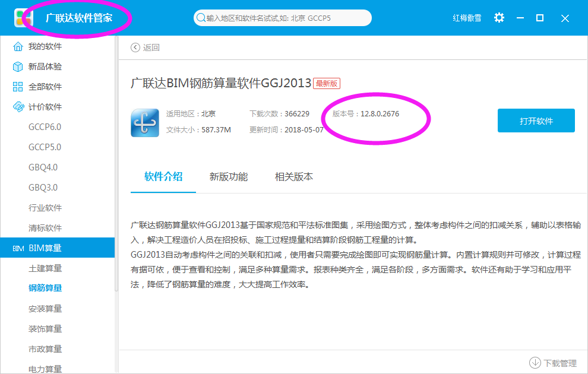588x374 pixels.
Task: Select 装饰算量 in the sidebar
Action: (x=45, y=329)
